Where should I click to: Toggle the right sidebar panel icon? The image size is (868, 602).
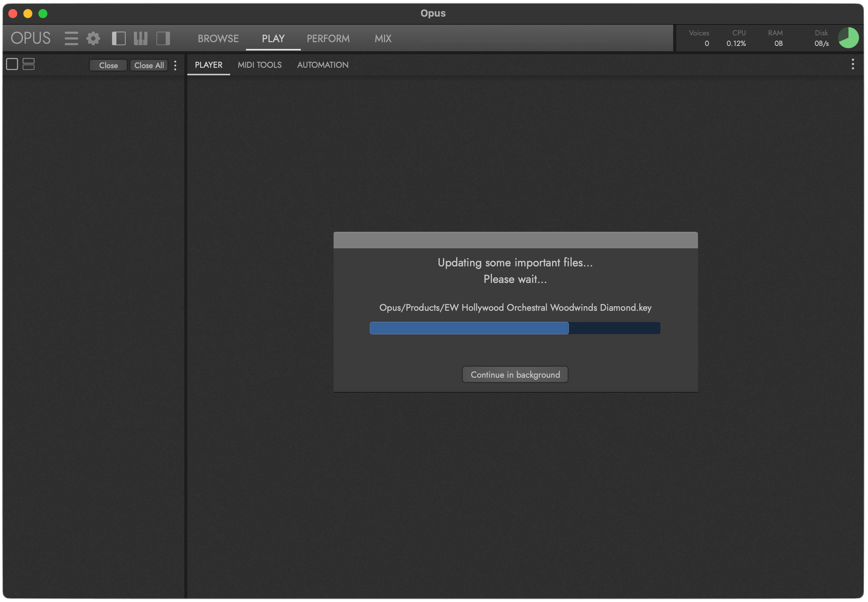point(163,38)
